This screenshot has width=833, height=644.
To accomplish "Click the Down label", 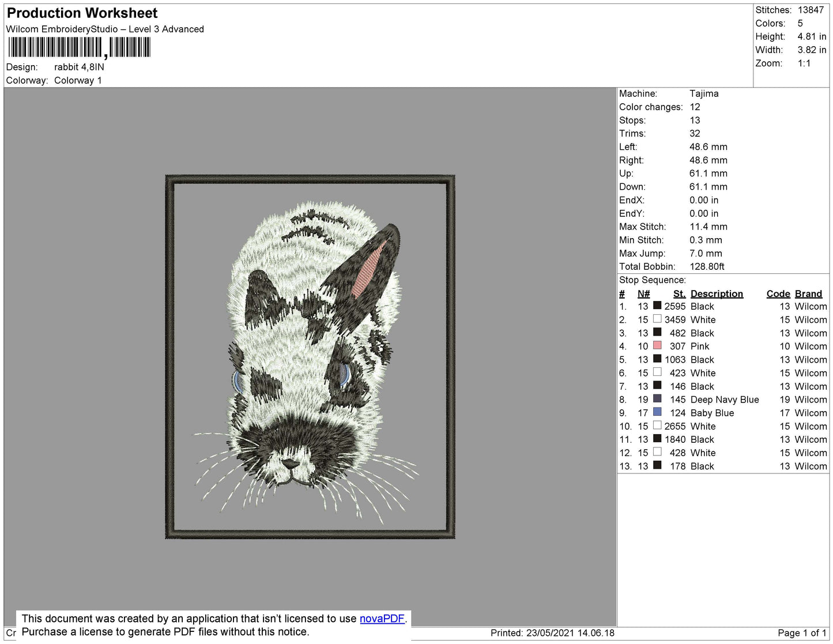I will tap(632, 186).
